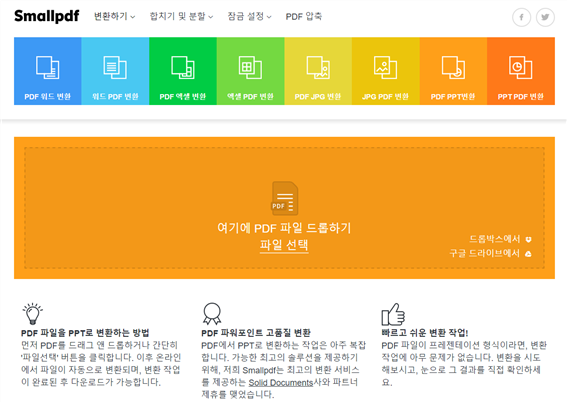Click the thumbs up icon
The image size is (567, 402).
[393, 314]
